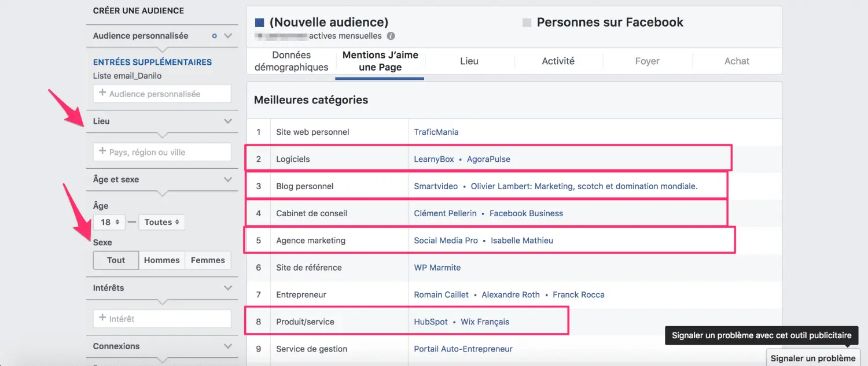Open the Facebook Business page link

(x=526, y=213)
